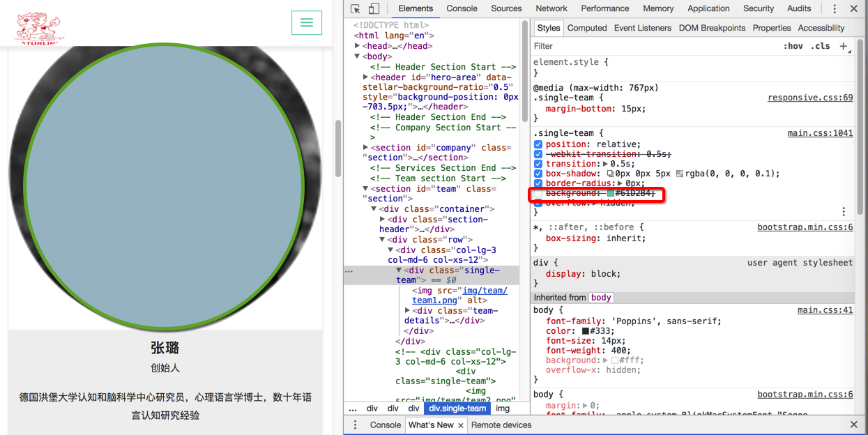Expand the section id company node
868x435 pixels.
pyautogui.click(x=365, y=148)
